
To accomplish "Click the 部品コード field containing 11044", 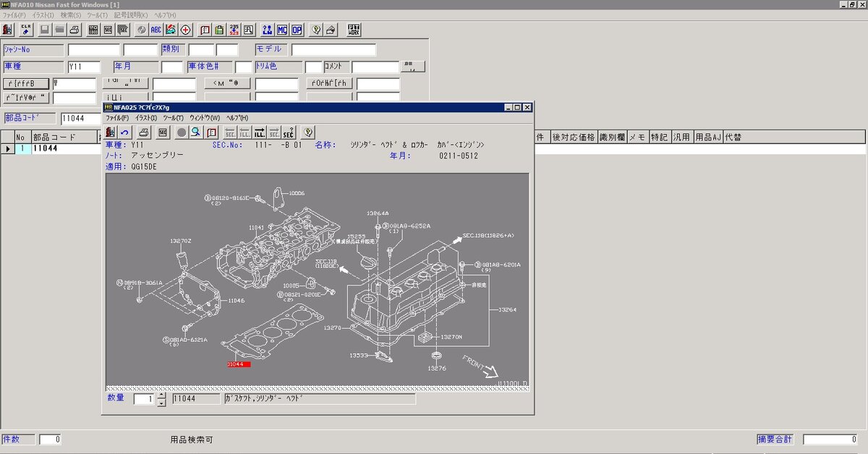I will pos(80,118).
